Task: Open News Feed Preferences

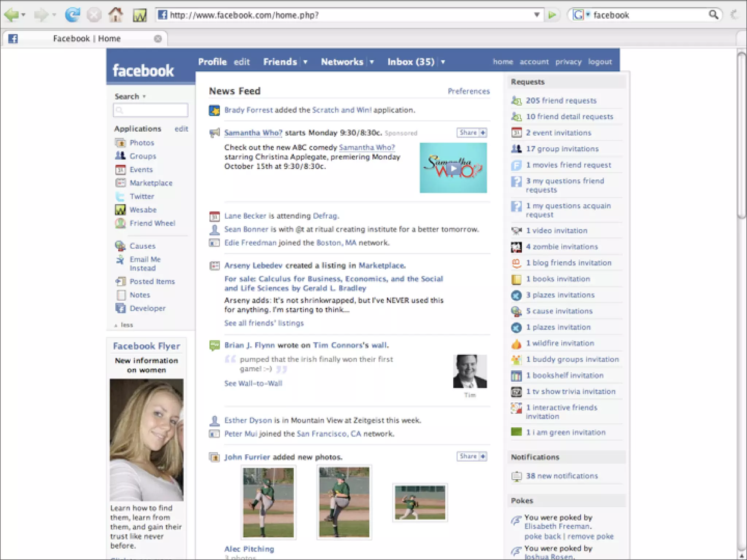Action: (469, 91)
